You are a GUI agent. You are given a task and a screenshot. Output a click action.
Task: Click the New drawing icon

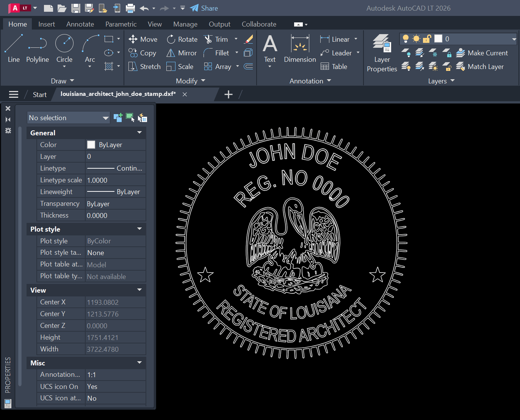coord(49,8)
